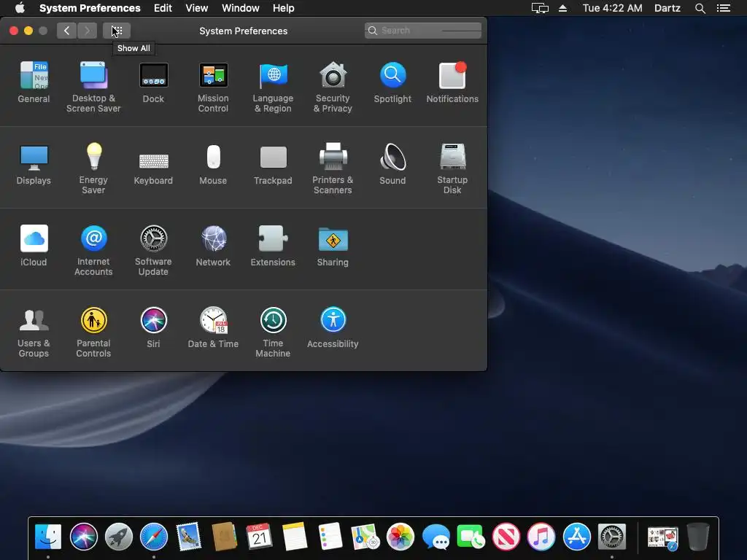Open the Dartz user menu
The width and height of the screenshot is (747, 560).
click(x=667, y=8)
